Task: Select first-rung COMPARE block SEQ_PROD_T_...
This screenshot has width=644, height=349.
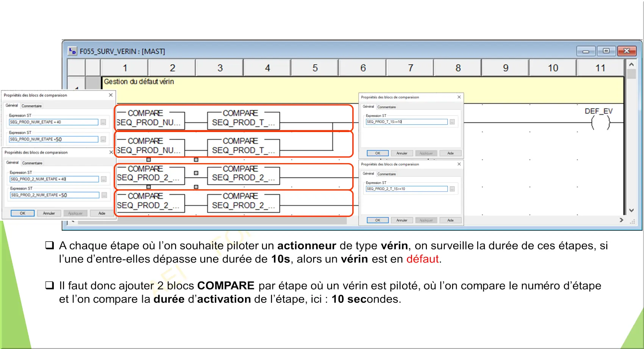Action: 244,120
